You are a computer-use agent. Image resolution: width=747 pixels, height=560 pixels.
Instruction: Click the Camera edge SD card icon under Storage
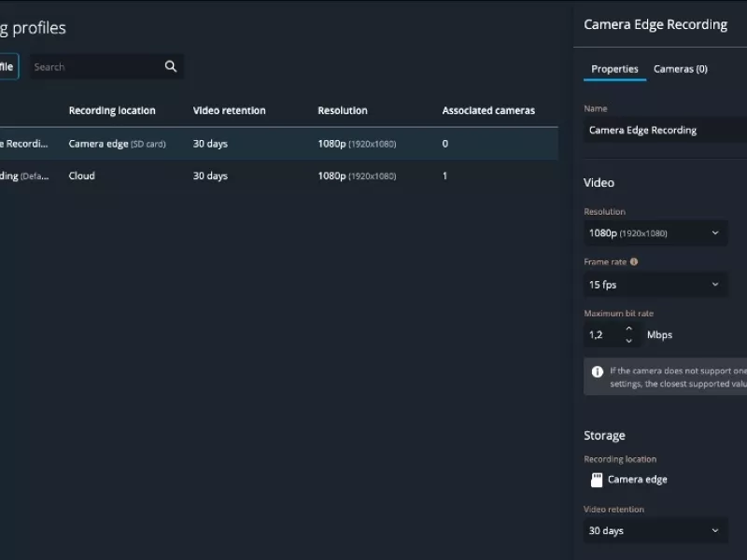point(595,479)
